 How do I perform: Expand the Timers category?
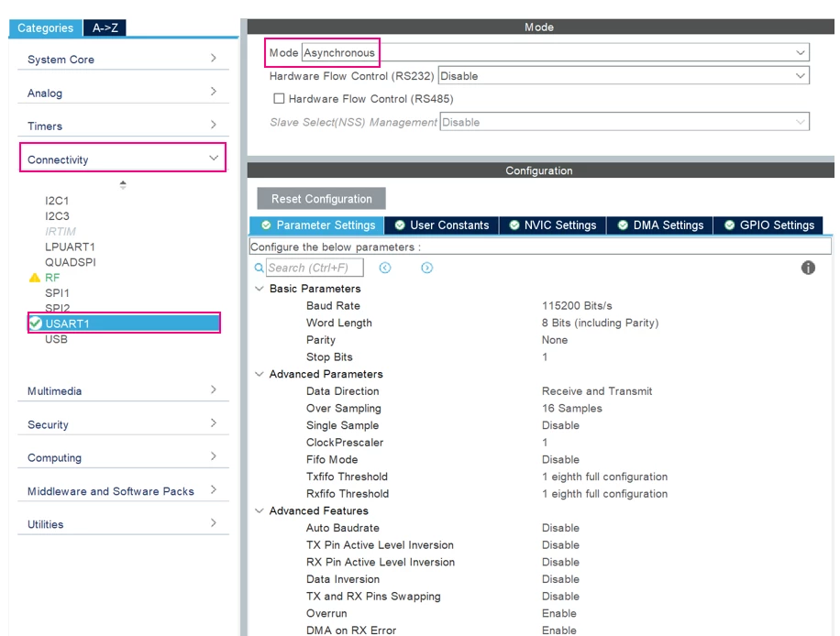pos(123,126)
